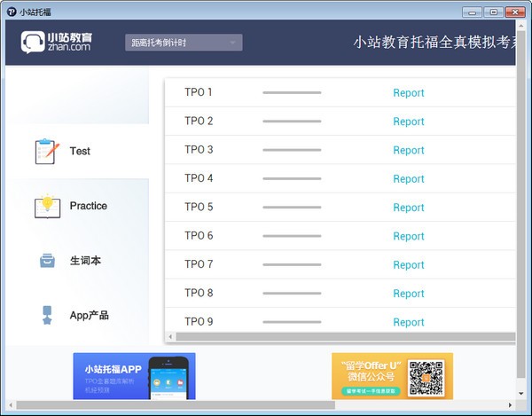This screenshot has width=532, height=416.
Task: Click down arrow of vertical scrollbar
Action: pos(520,394)
